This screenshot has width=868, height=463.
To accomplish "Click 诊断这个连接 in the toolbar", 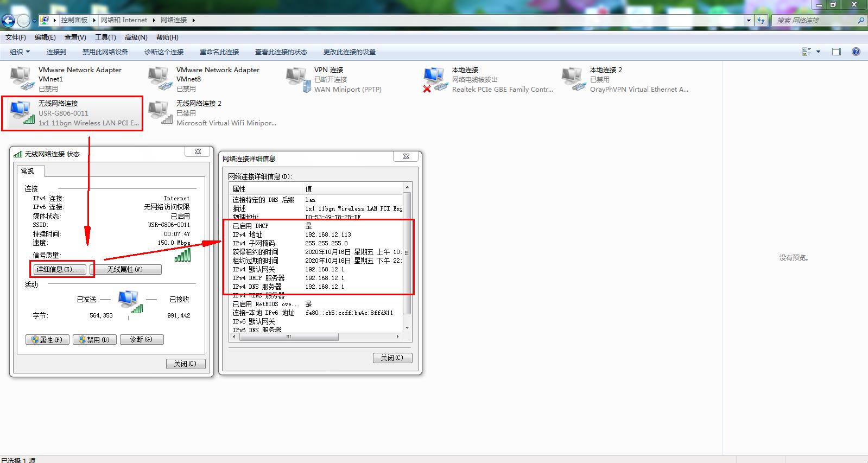I will point(164,52).
